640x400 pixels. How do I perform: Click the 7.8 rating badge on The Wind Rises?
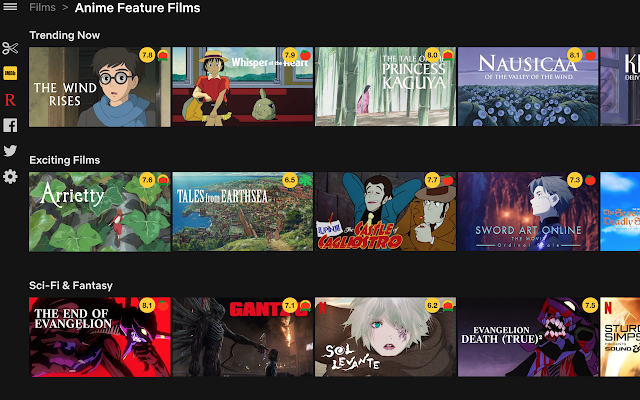pyautogui.click(x=147, y=55)
